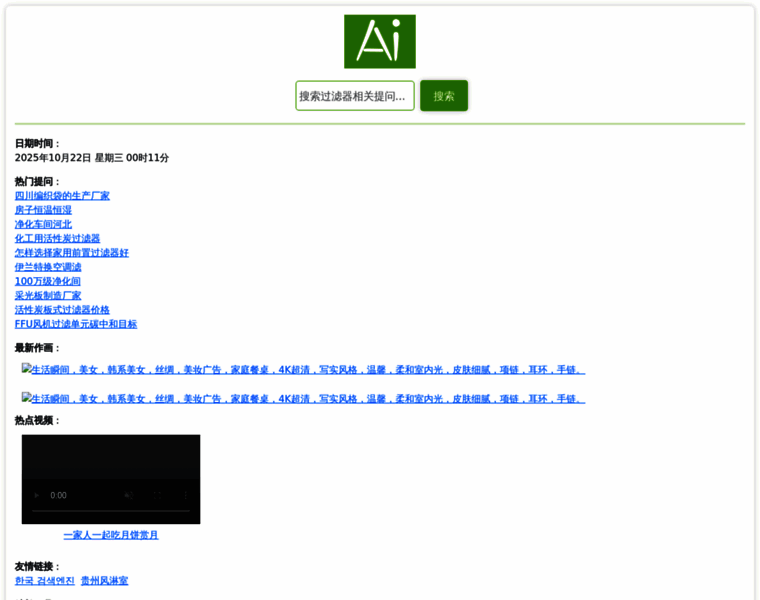Viewport: 760px width, 600px height.
Task: Click the 友情链接 heading
Action: click(37, 567)
